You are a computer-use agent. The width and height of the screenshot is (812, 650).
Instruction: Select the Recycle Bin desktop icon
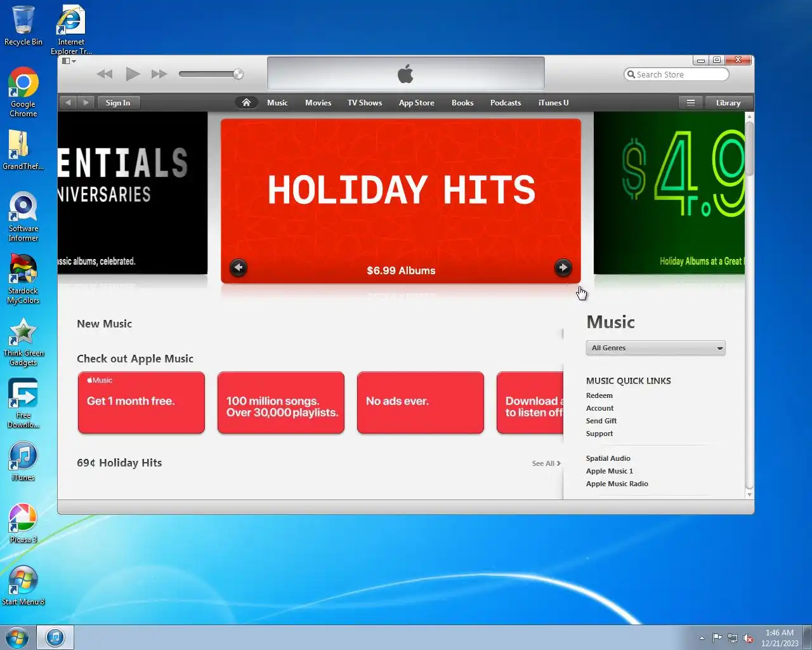(23, 27)
